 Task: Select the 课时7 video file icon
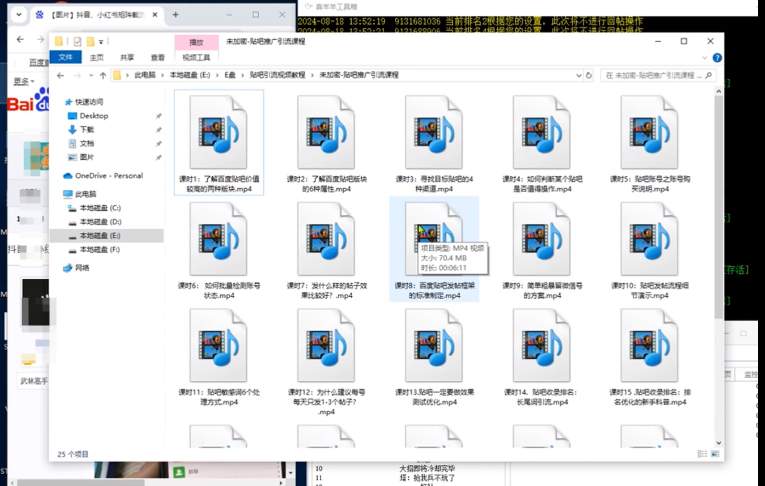tap(326, 239)
